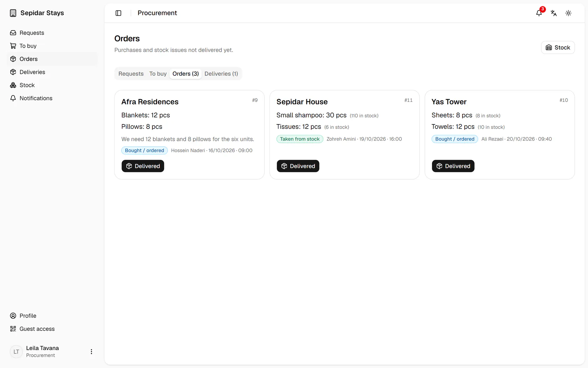Select the To buy tab
This screenshot has width=588, height=368.
(158, 74)
